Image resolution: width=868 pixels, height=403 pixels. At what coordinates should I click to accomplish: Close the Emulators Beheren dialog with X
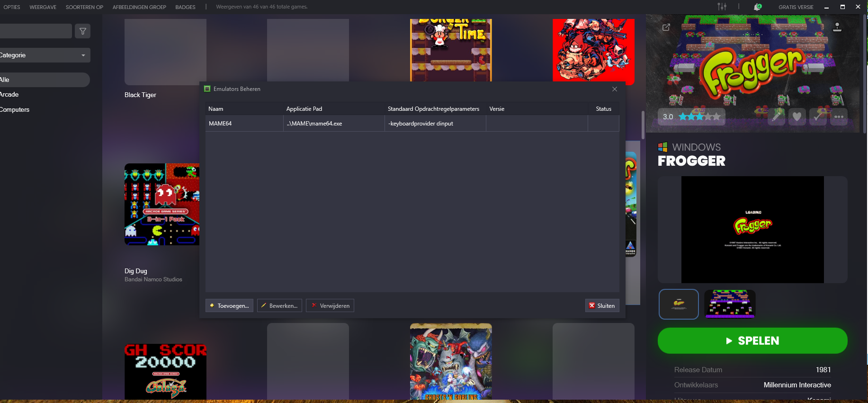(615, 89)
